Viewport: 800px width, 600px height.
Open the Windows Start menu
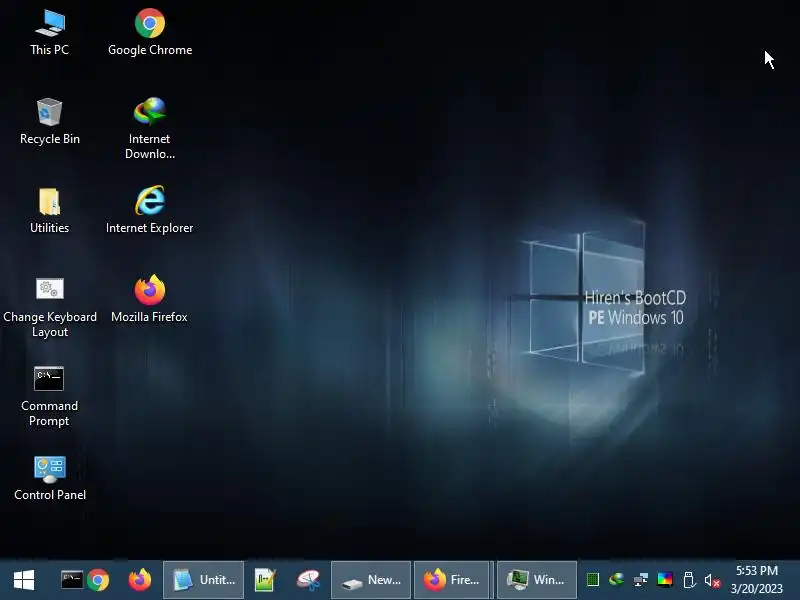(23, 580)
